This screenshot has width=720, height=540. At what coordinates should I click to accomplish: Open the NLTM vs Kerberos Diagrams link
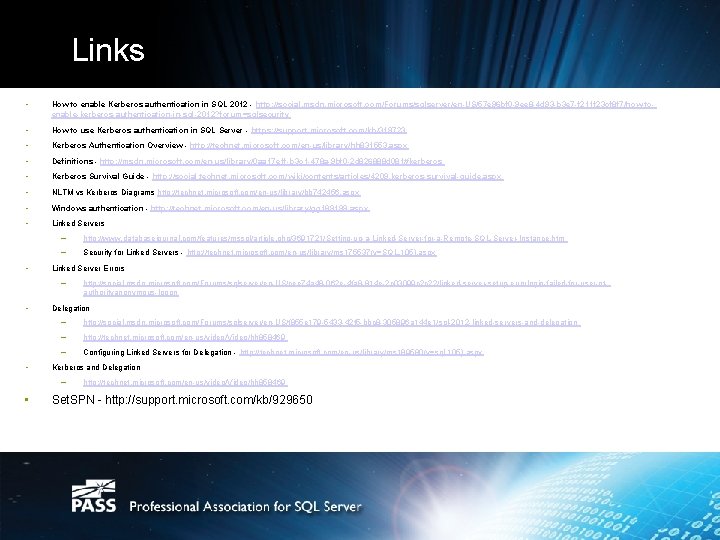[x=259, y=193]
